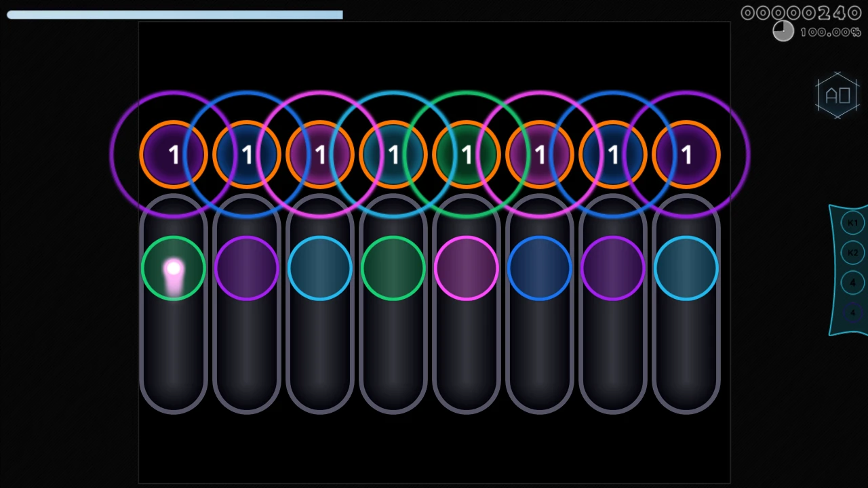Click the health bar at the top

175,15
